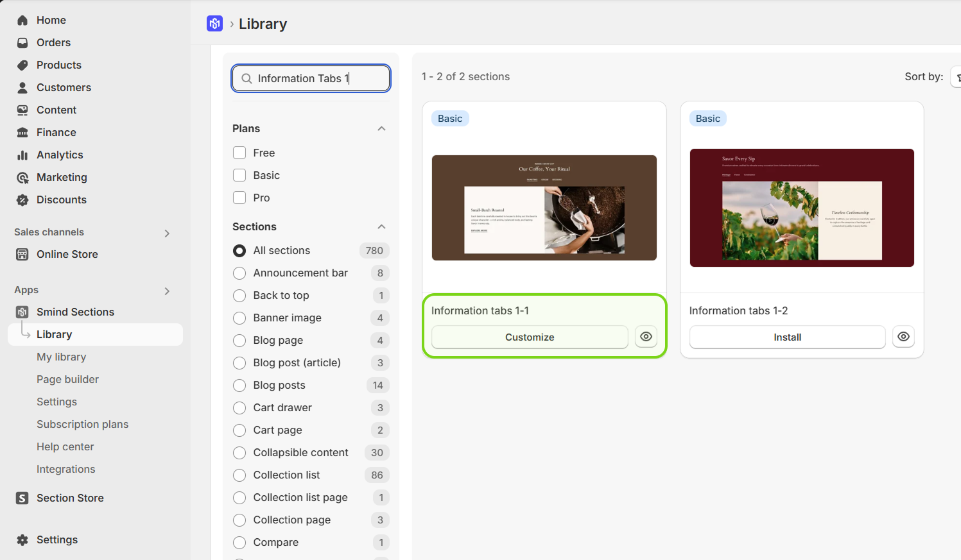
Task: Click the Section Store app icon
Action: click(22, 498)
